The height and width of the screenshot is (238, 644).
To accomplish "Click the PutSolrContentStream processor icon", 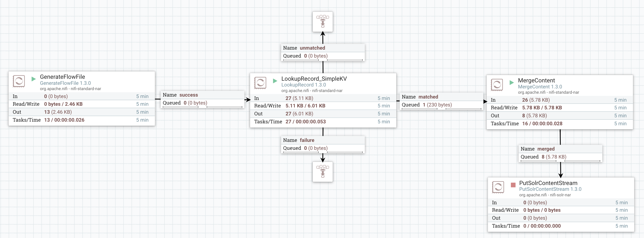I will point(498,187).
